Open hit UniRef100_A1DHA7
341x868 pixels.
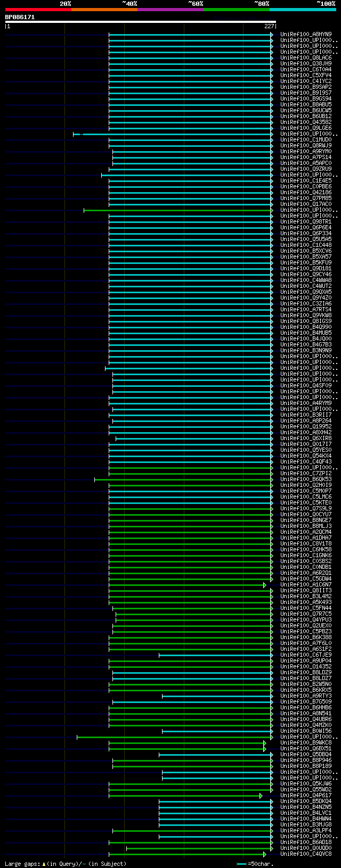click(306, 538)
